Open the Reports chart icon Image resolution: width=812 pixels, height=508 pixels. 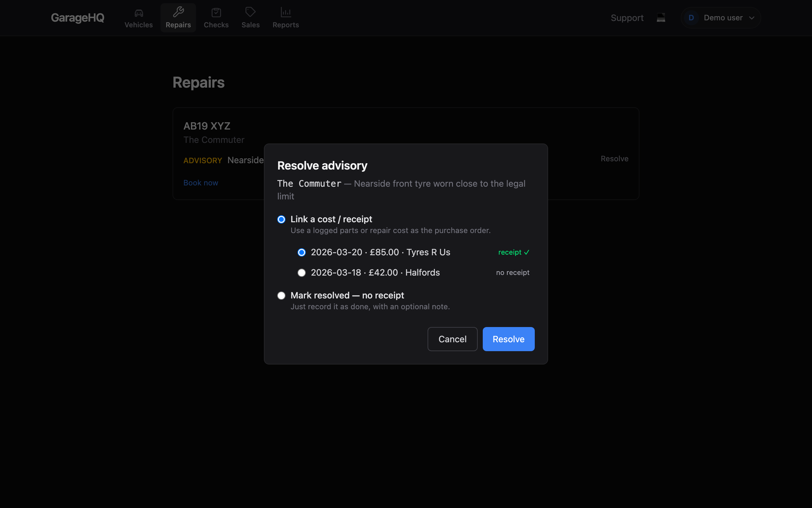285,12
